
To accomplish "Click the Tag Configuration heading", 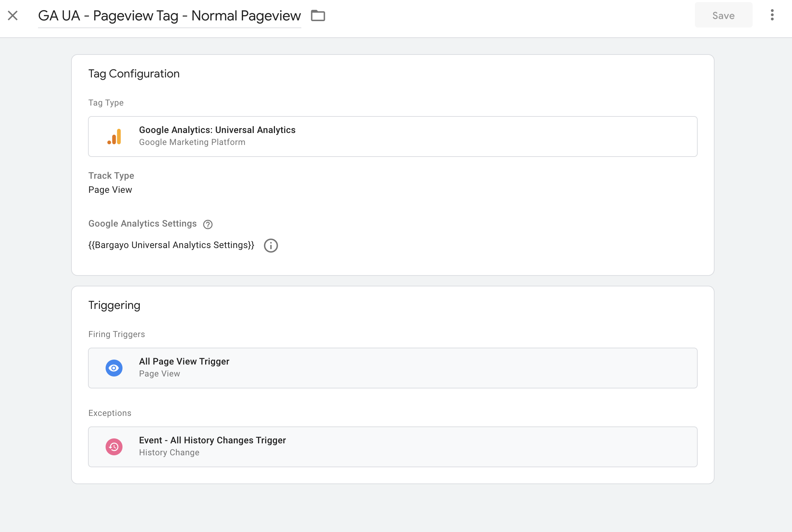I will pyautogui.click(x=134, y=74).
